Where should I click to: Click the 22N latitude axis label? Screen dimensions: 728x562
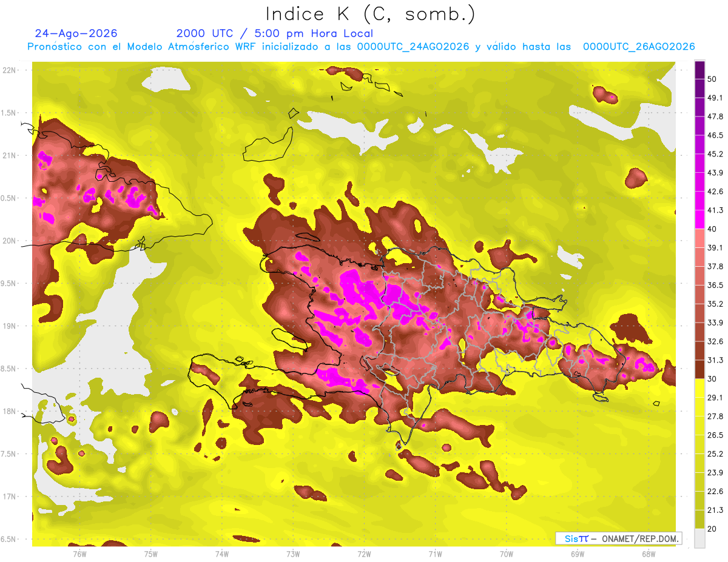(x=10, y=70)
